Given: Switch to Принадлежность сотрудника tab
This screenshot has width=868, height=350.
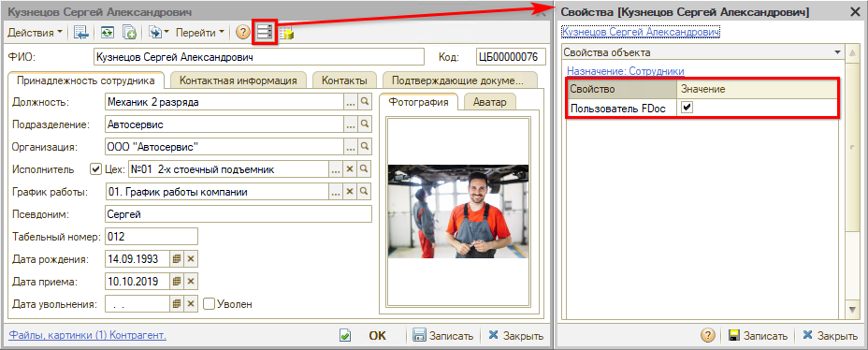Looking at the screenshot, I should tap(86, 80).
